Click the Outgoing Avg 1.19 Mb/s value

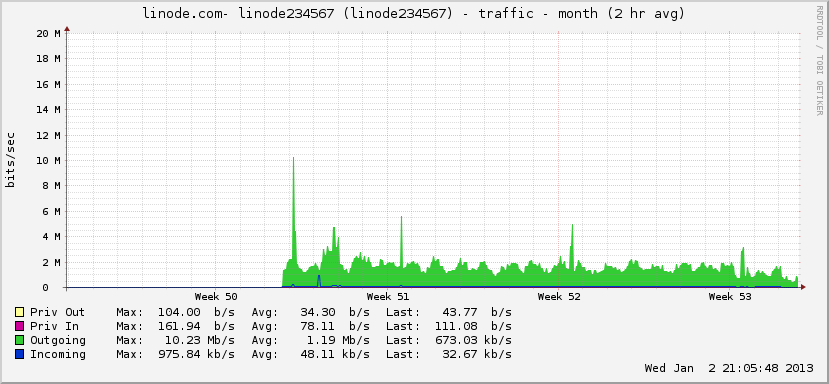(338, 340)
